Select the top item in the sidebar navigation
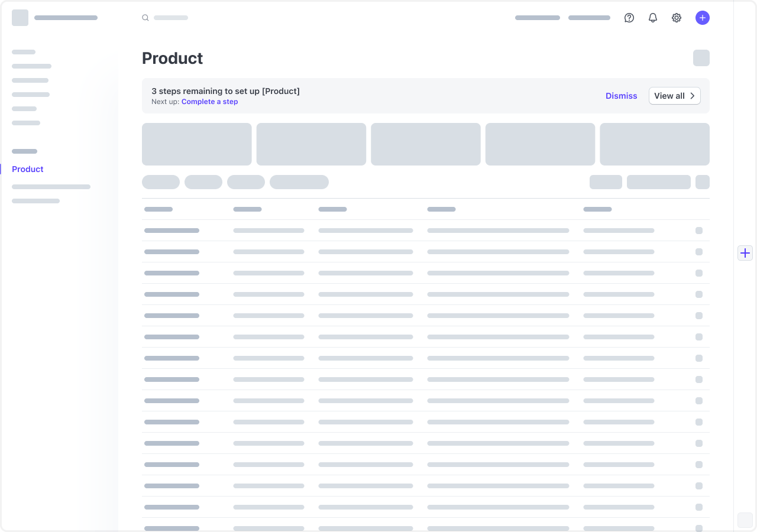 click(24, 52)
